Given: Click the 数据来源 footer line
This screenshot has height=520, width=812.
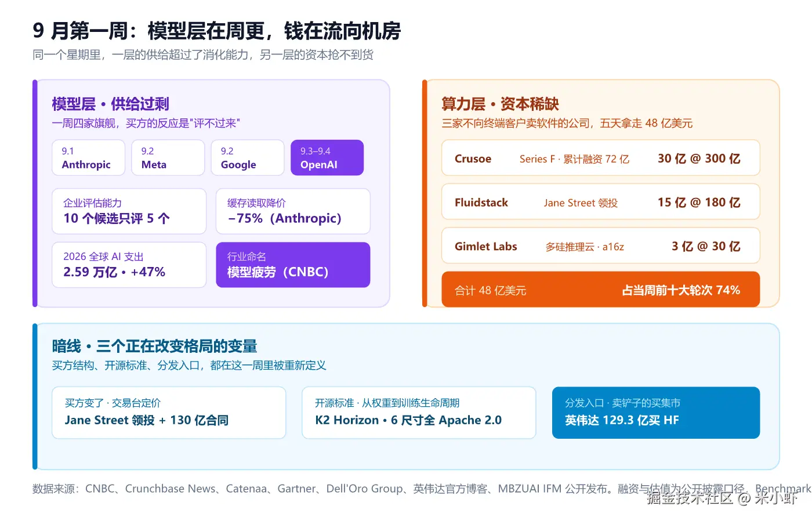Looking at the screenshot, I should [x=422, y=489].
